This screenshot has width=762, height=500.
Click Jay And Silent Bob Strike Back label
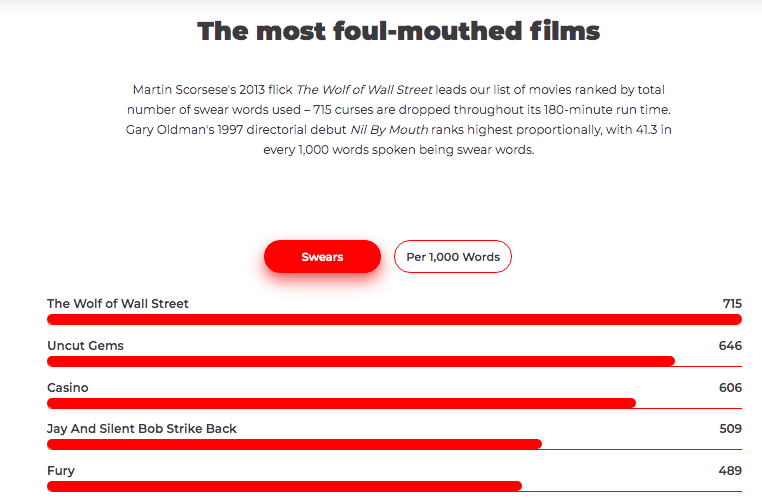(x=142, y=429)
